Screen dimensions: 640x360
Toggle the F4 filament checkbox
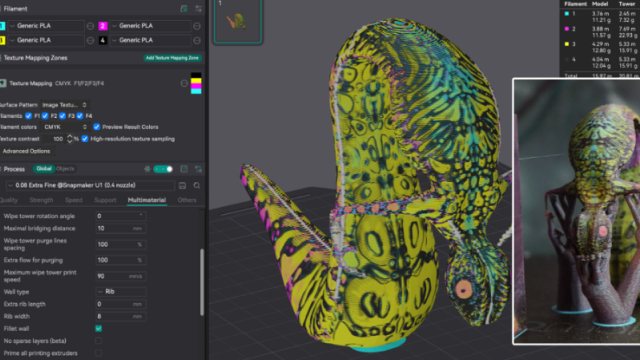80,116
